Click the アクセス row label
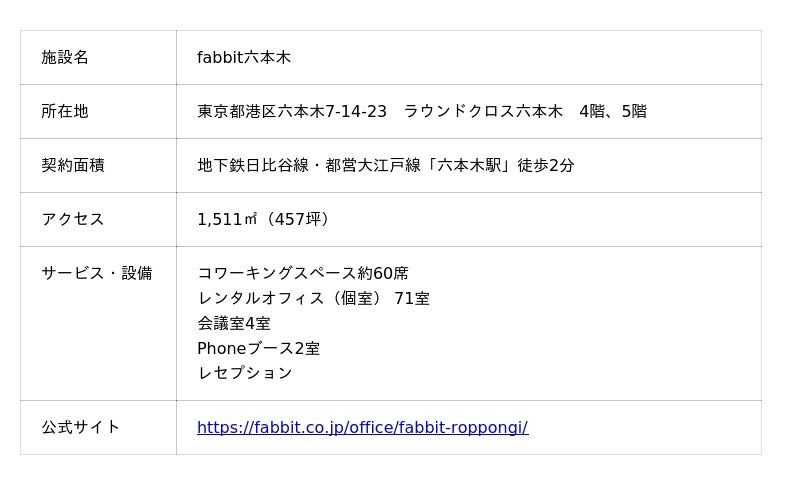The image size is (800, 485). pyautogui.click(x=73, y=220)
